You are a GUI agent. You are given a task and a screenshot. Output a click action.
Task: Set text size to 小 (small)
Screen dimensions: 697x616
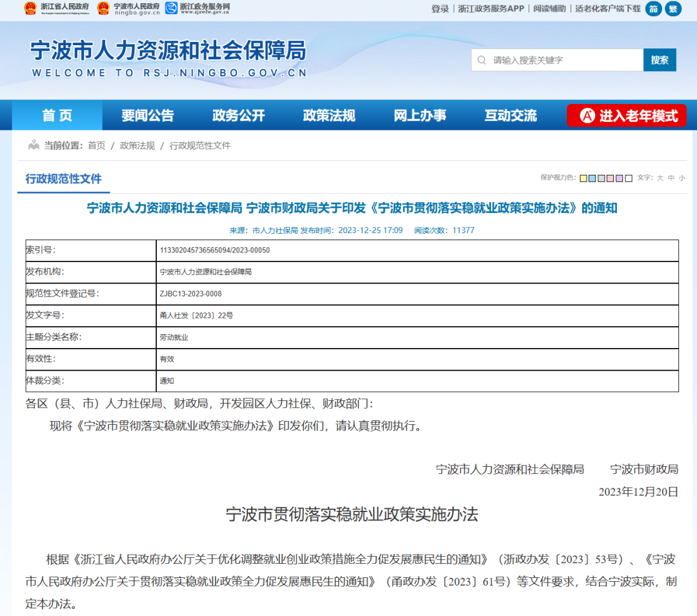[682, 178]
